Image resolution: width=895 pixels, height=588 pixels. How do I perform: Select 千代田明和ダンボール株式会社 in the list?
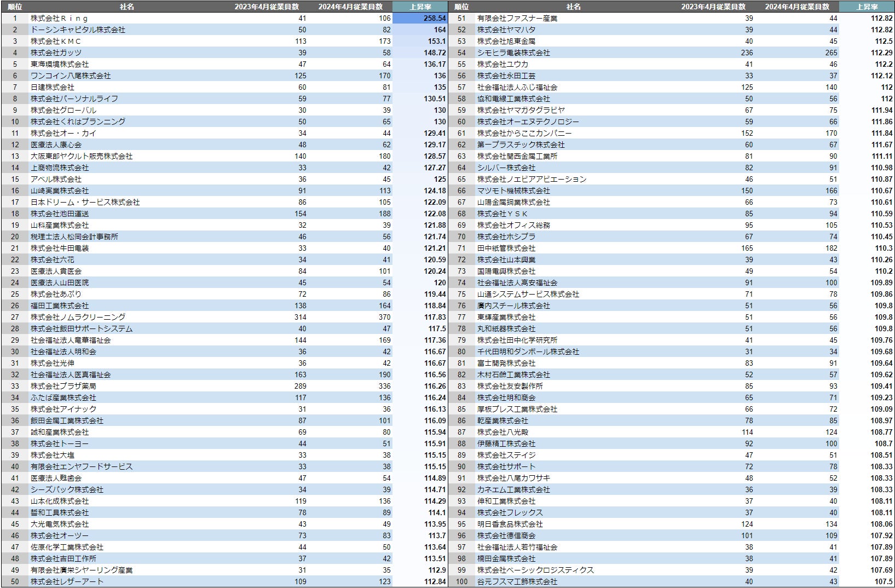(x=528, y=351)
